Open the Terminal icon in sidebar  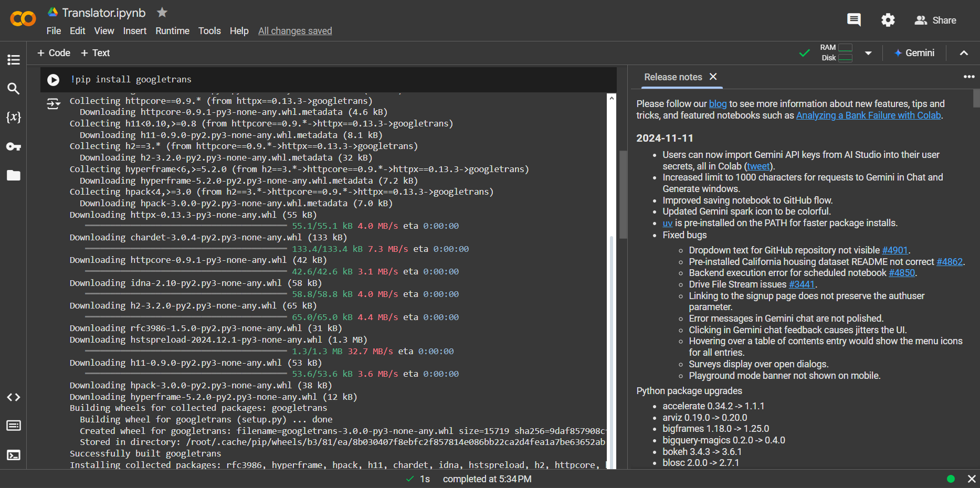click(14, 455)
